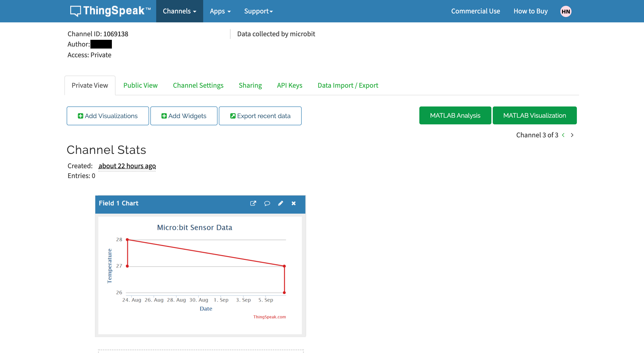Viewport: 644px width, 353px height.
Task: Open the Channel Settings tab
Action: point(198,85)
